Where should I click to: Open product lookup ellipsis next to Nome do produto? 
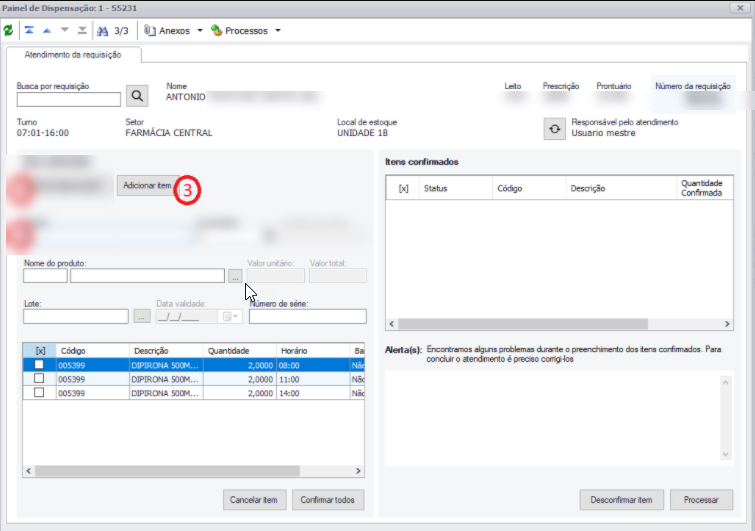click(235, 276)
